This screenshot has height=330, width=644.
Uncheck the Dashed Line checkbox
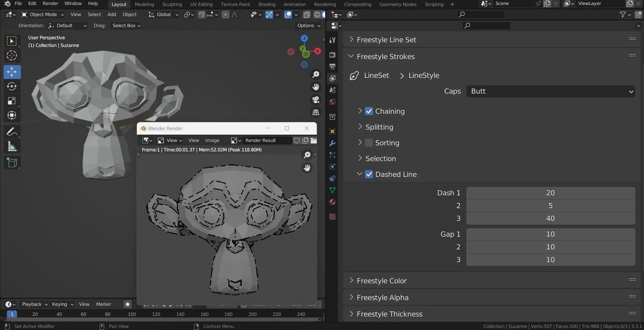[x=369, y=174]
